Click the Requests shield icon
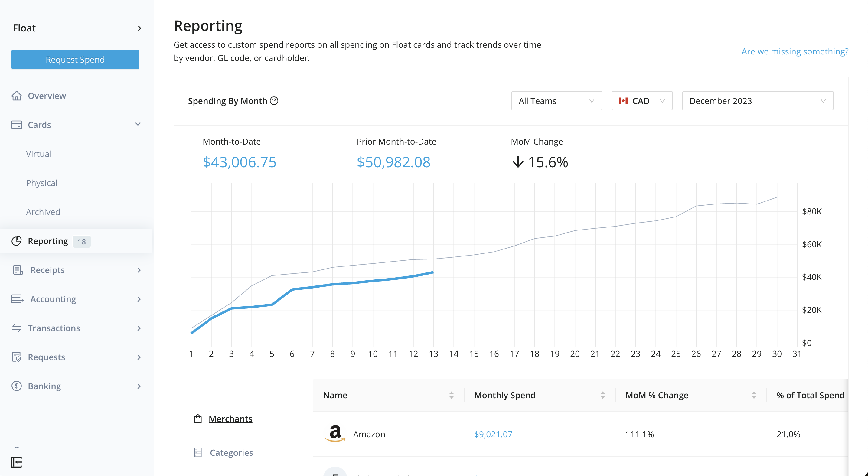Image resolution: width=868 pixels, height=476 pixels. (17, 357)
